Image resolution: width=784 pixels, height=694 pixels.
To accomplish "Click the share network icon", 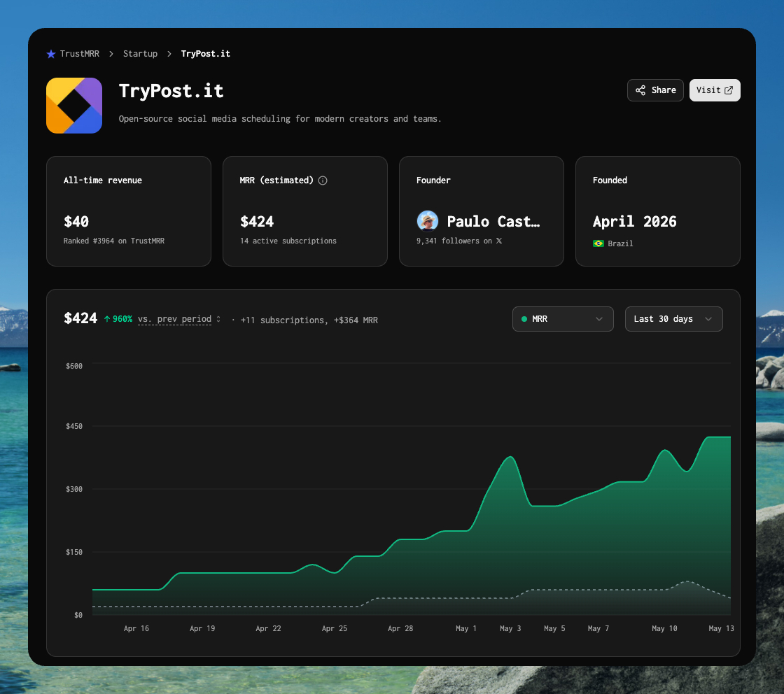I will coord(640,90).
